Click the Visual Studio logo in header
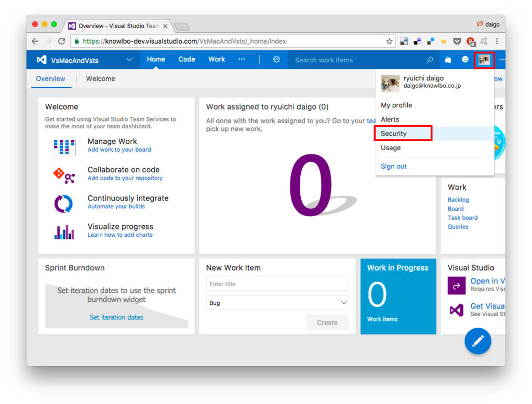The image size is (532, 404). click(x=42, y=60)
